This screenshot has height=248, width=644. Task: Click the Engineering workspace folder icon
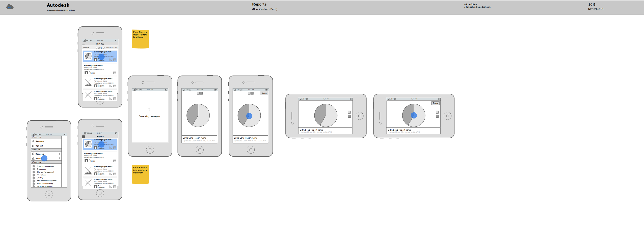click(x=34, y=169)
